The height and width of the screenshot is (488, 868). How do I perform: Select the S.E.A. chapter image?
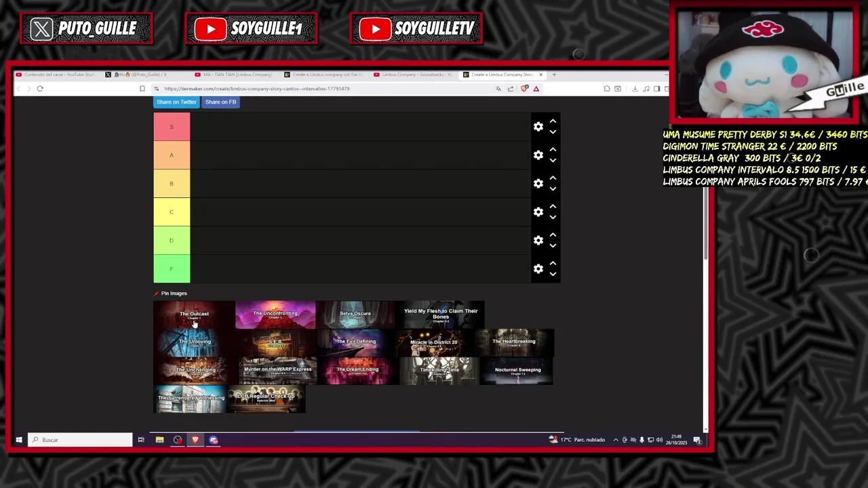[275, 343]
